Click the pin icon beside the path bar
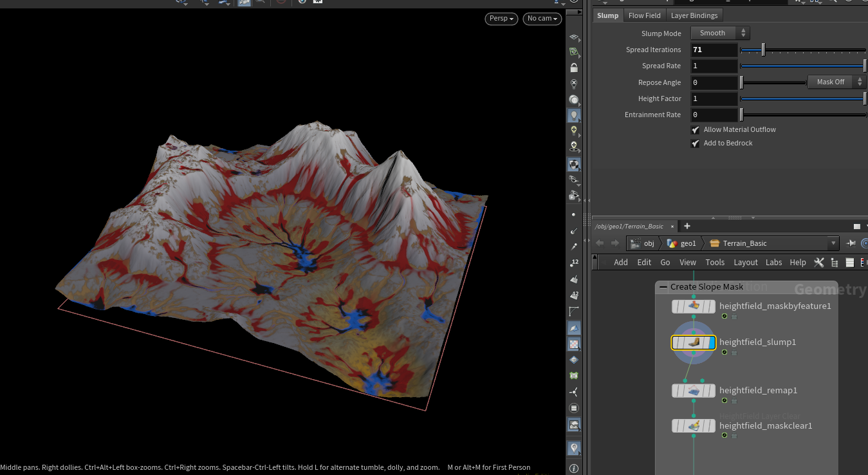This screenshot has width=868, height=475. (x=851, y=243)
